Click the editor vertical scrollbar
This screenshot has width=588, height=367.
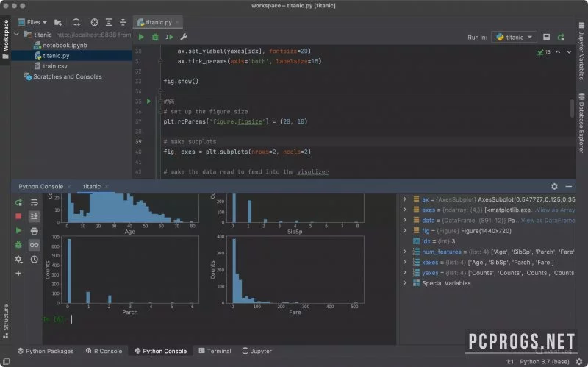(x=572, y=108)
